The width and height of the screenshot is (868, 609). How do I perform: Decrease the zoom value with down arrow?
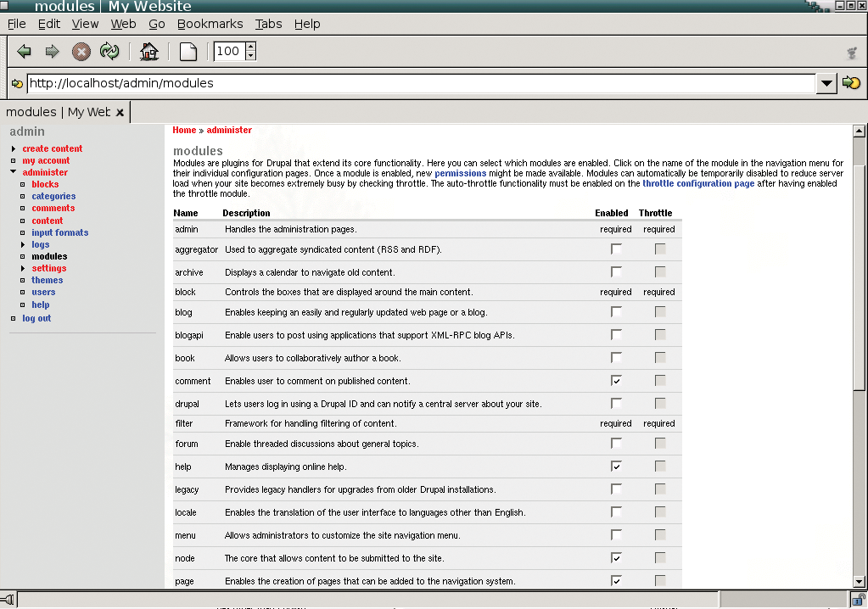click(x=251, y=55)
